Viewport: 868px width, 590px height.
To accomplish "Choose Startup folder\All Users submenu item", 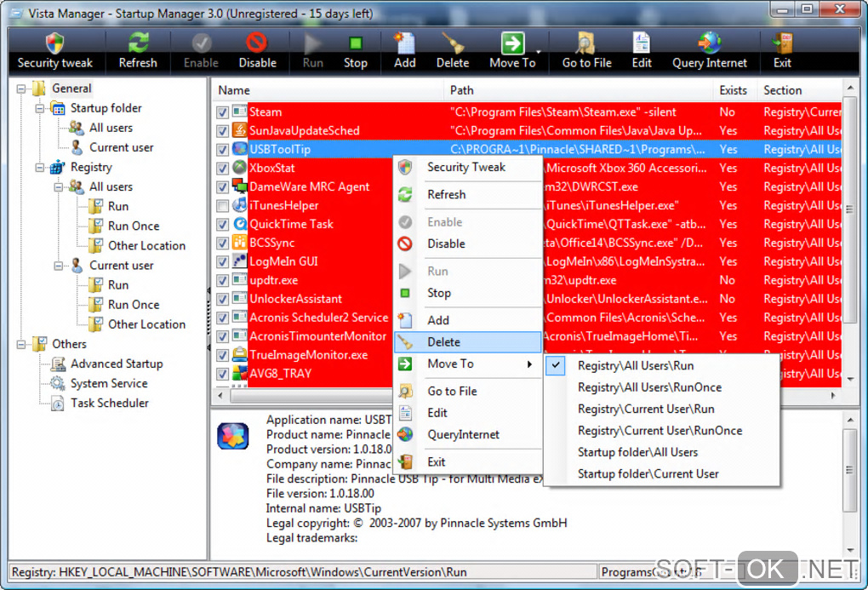I will click(662, 452).
